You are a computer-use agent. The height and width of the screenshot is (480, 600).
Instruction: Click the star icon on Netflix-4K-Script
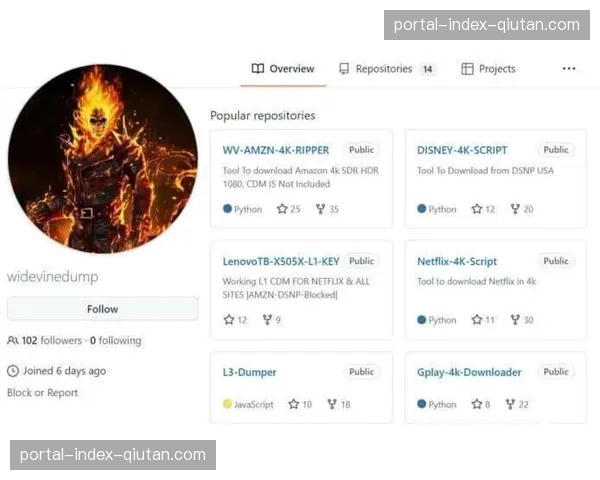click(x=477, y=320)
